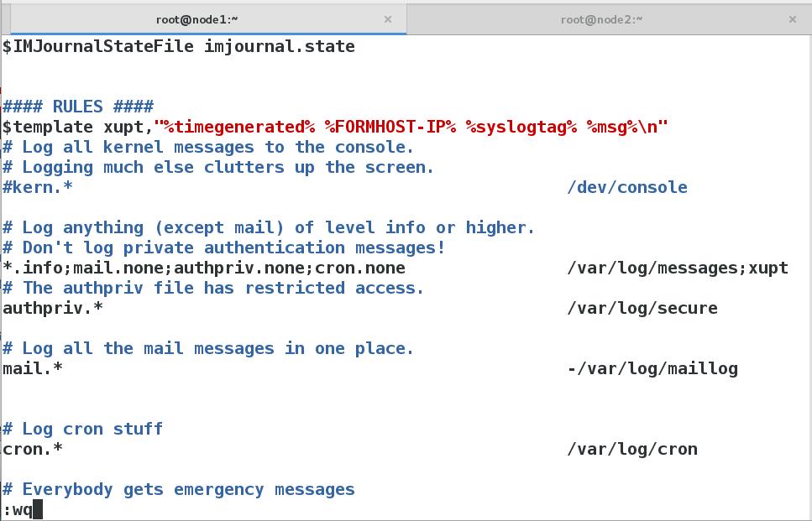Image resolution: width=812 pixels, height=521 pixels.
Task: Click the %msg%\n placeholder
Action: click(x=622, y=127)
